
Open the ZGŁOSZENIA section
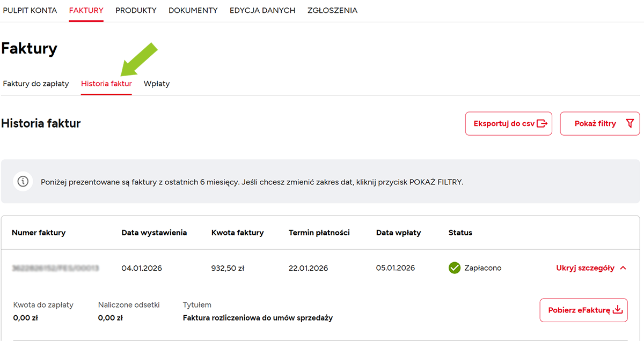tap(332, 10)
